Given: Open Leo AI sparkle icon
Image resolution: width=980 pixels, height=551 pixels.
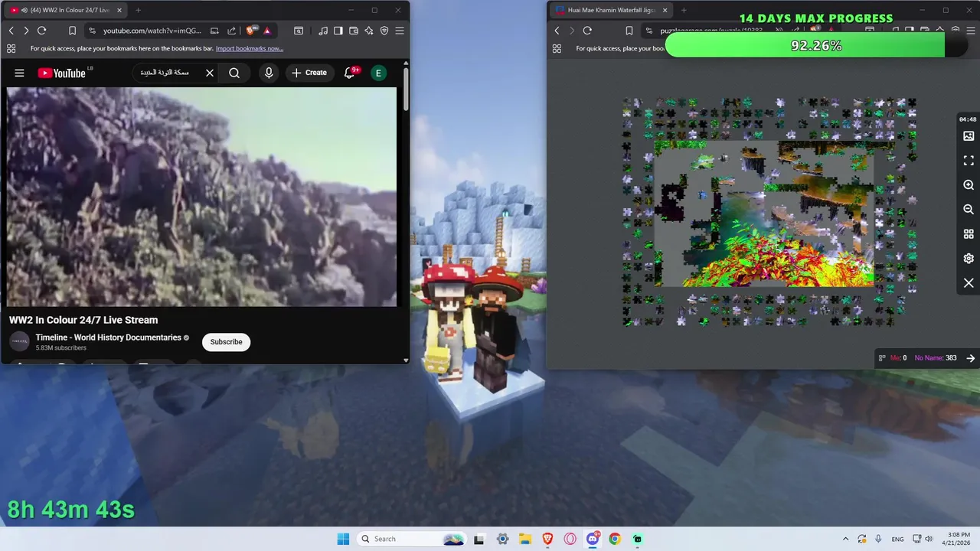Looking at the screenshot, I should pos(369,31).
